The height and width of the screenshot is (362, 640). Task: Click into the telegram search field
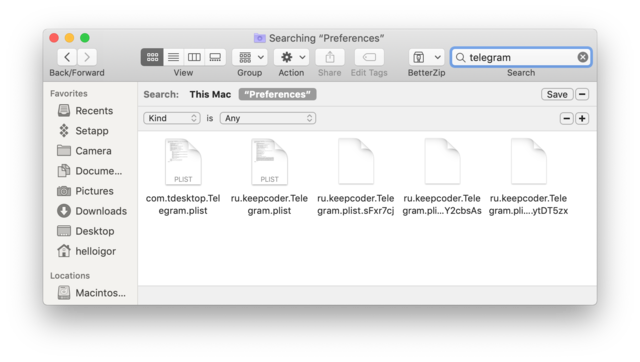[521, 57]
